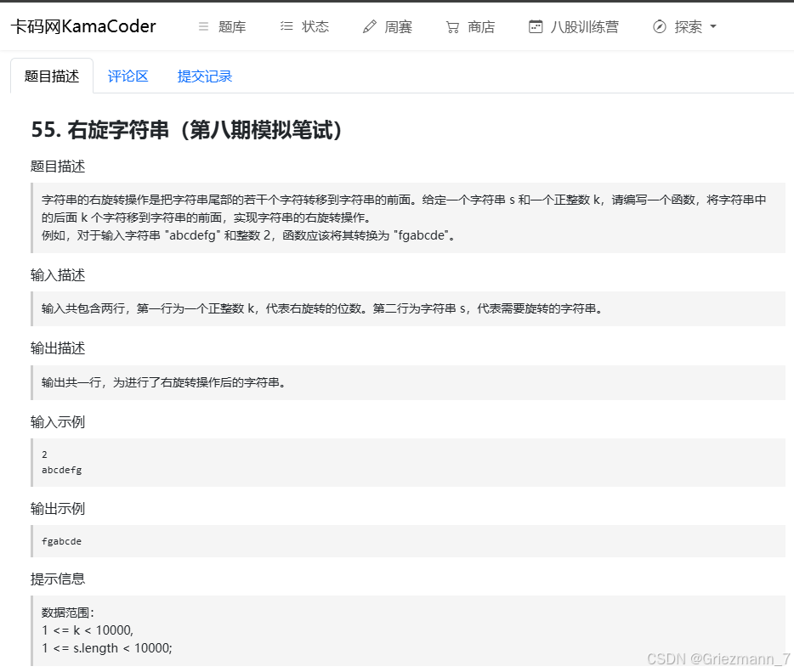Click the title 55. 右旋字符串
Image resolution: width=794 pixels, height=672 pixels.
187,129
